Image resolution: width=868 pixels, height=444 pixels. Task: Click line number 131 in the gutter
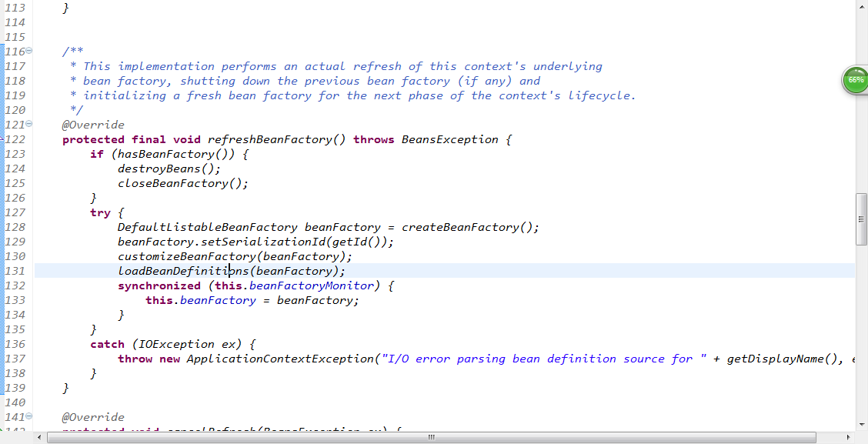(x=15, y=271)
